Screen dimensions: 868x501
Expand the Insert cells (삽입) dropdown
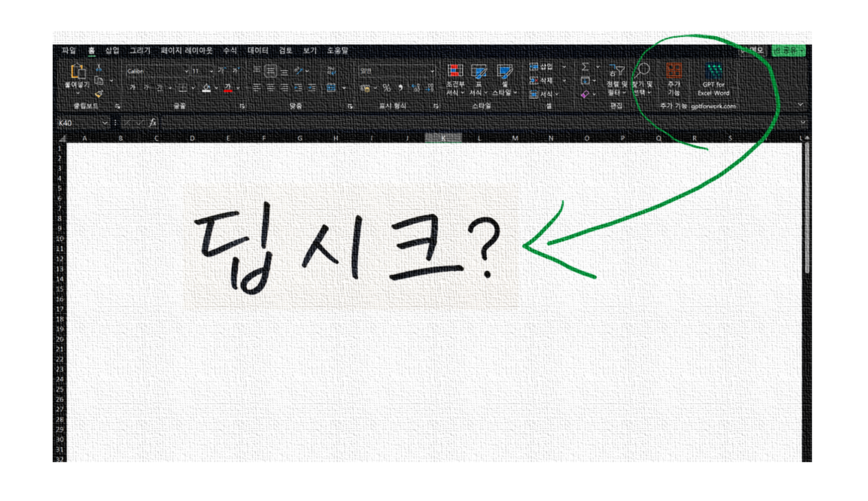tap(564, 67)
